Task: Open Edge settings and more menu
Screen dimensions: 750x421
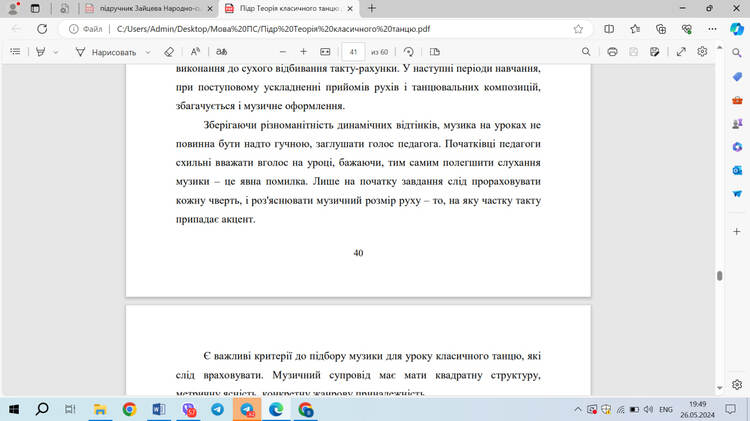Action: [712, 29]
